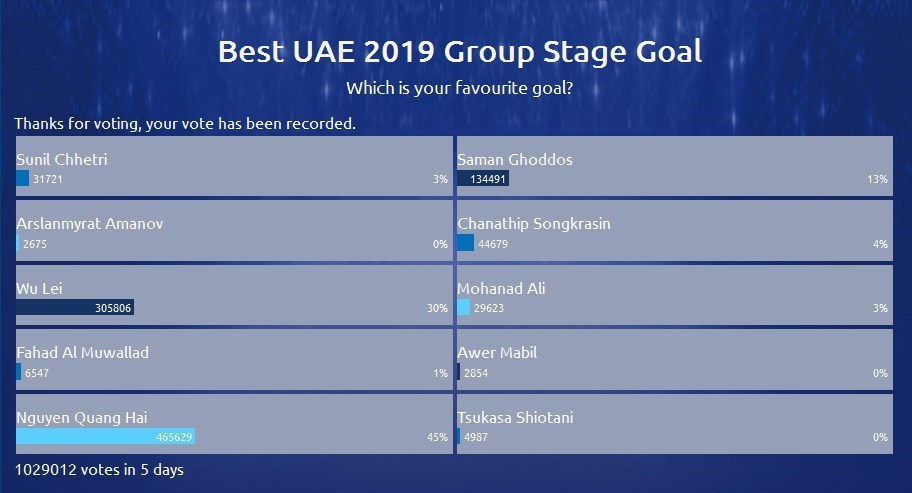
Task: Select the Sunil Chhetri name label
Action: (x=62, y=160)
